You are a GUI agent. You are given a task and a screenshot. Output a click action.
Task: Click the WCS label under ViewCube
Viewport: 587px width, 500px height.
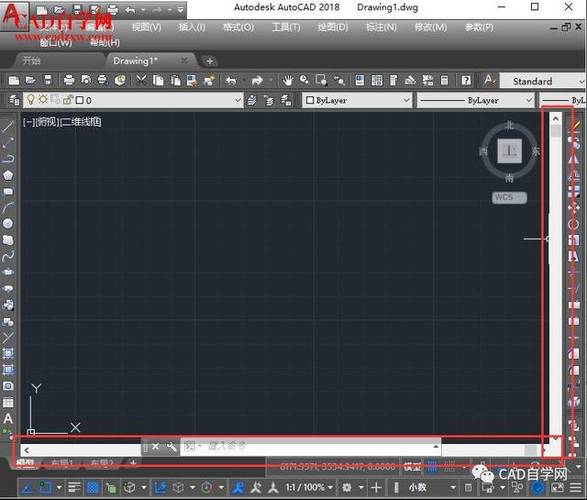point(509,197)
